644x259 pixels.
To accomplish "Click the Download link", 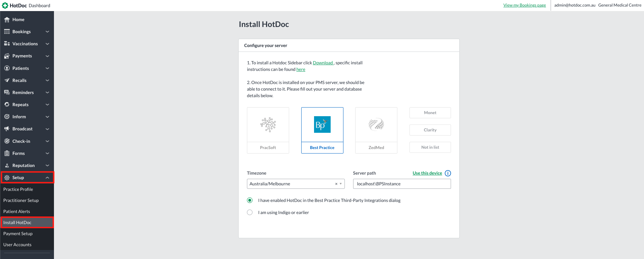I will (x=323, y=63).
